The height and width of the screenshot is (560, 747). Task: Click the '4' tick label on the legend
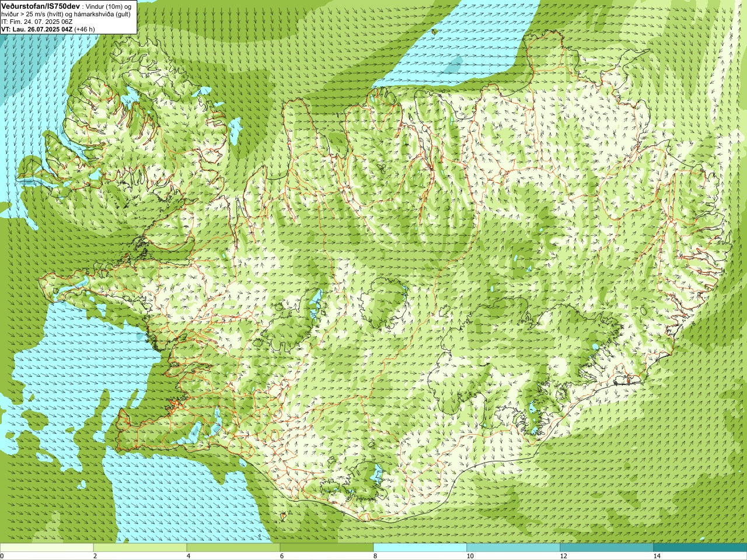coord(189,556)
